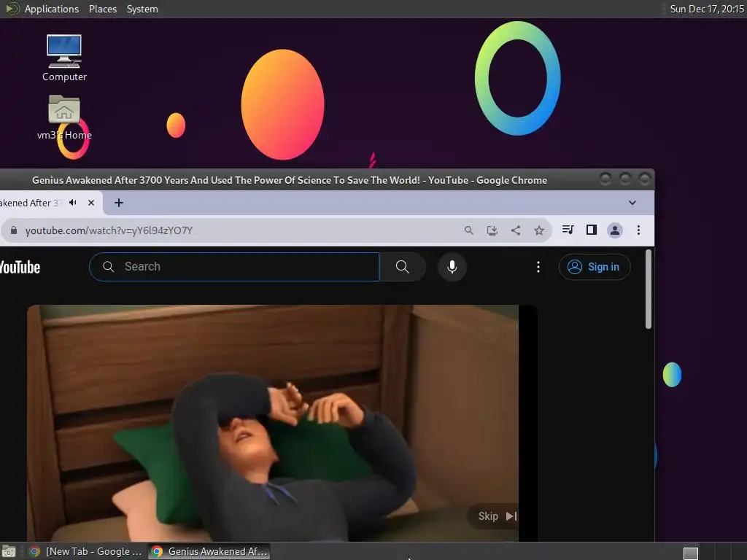Minimize the Chrome window
The image size is (747, 560).
[x=605, y=179]
